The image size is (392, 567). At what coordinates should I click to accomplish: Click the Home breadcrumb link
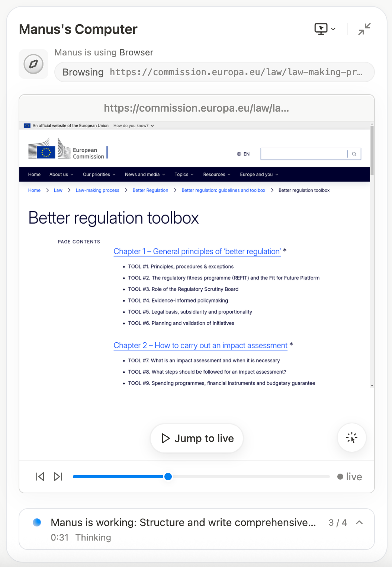click(34, 190)
